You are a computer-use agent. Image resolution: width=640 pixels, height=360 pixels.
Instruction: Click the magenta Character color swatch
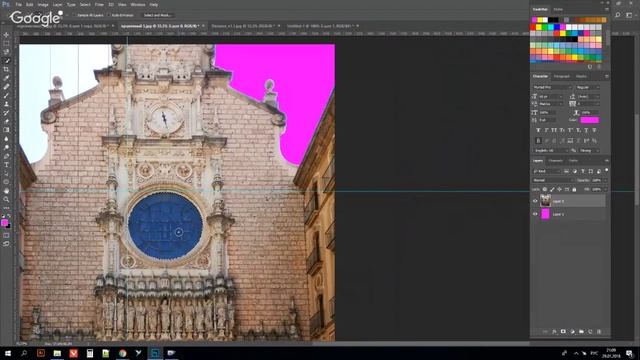(x=590, y=120)
